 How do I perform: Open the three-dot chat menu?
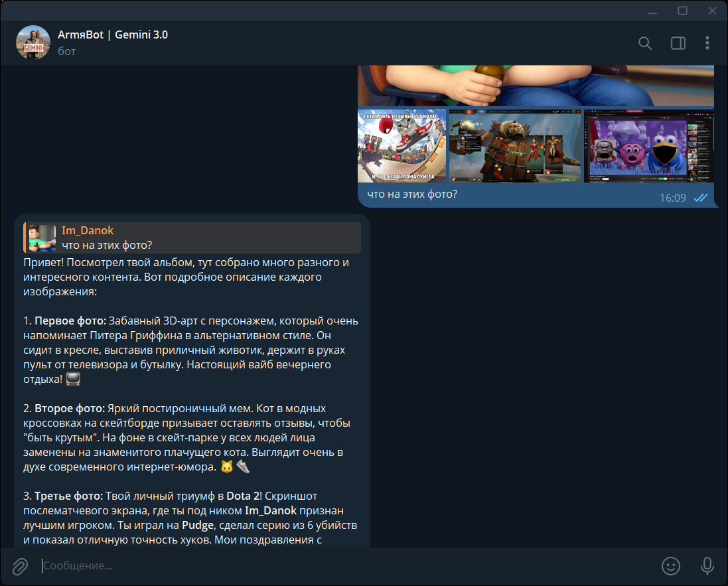(707, 43)
